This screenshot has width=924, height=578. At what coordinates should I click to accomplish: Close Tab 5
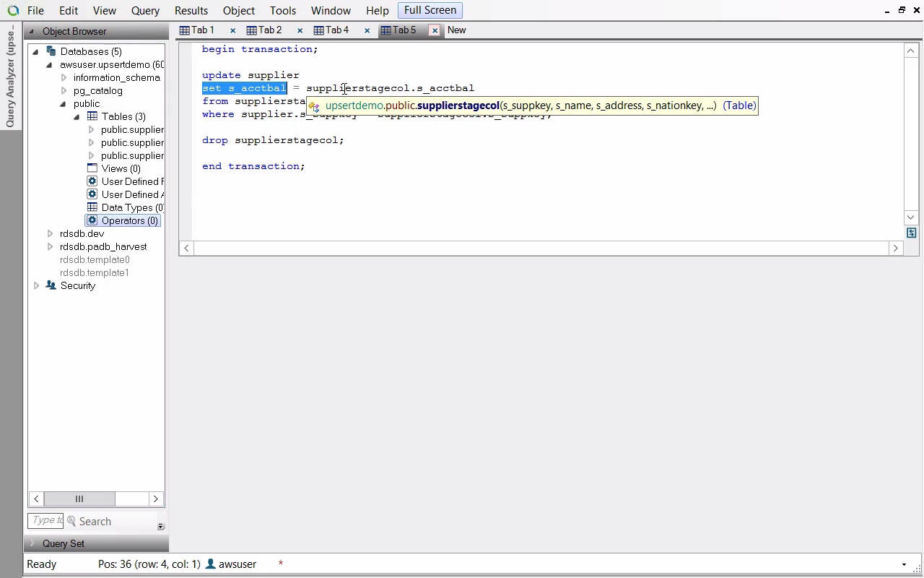tap(435, 30)
